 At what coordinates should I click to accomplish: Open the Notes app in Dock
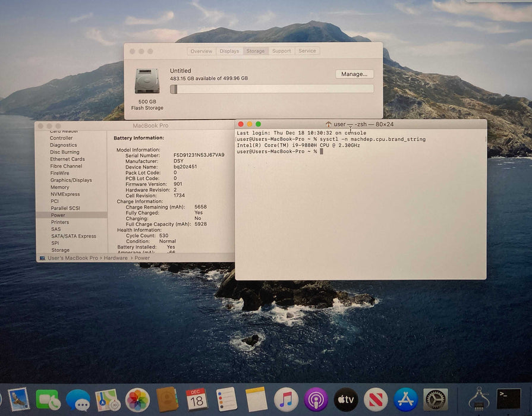(x=257, y=399)
